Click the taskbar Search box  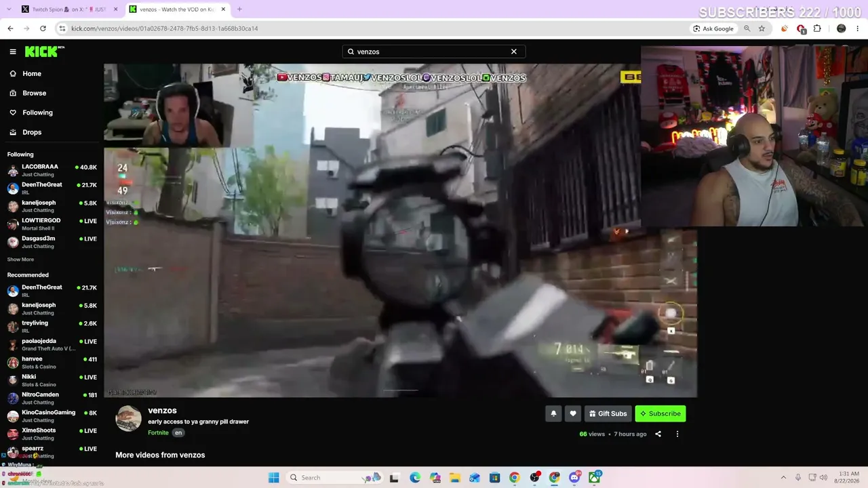(335, 478)
